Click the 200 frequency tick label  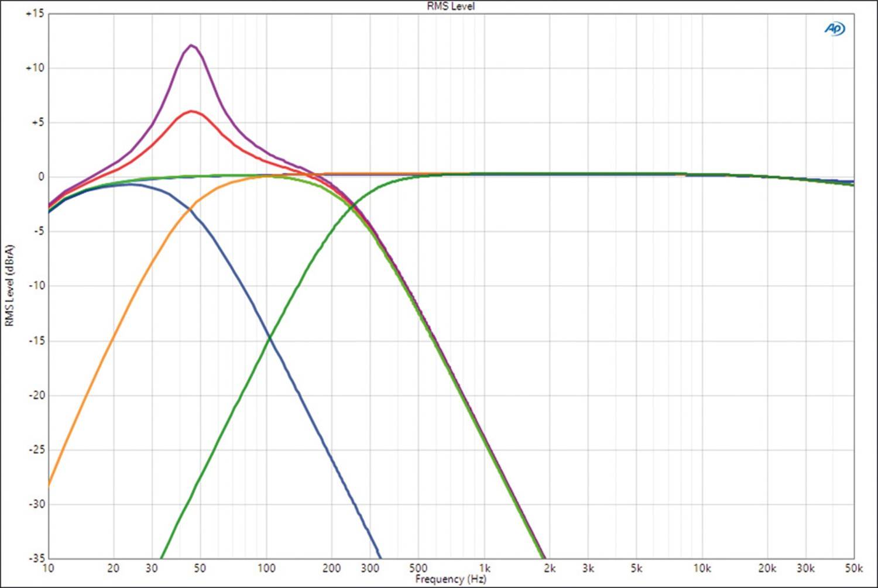click(x=331, y=568)
